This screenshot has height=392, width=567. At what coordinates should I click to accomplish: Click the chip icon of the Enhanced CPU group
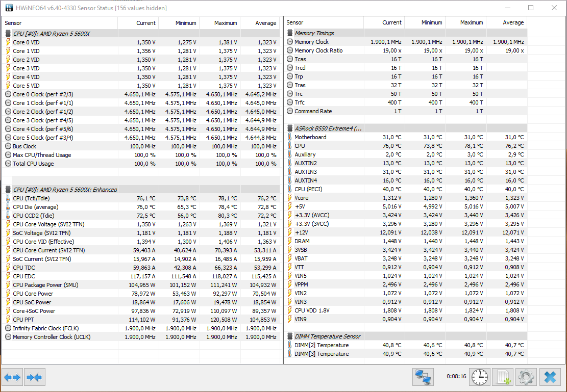pos(8,190)
